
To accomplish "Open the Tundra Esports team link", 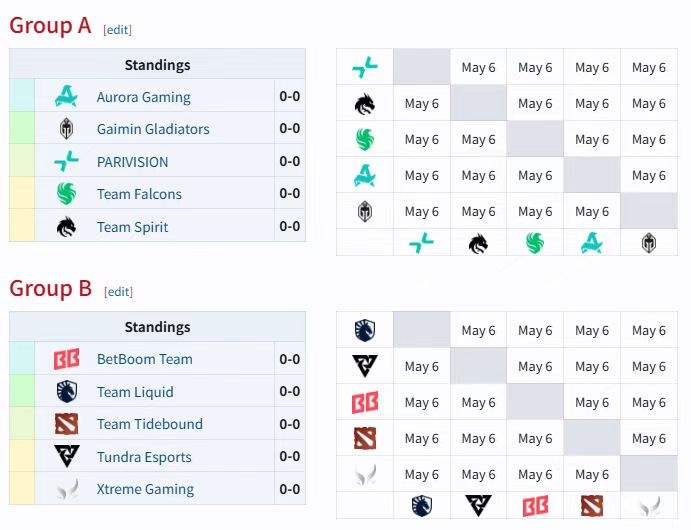I will (144, 457).
